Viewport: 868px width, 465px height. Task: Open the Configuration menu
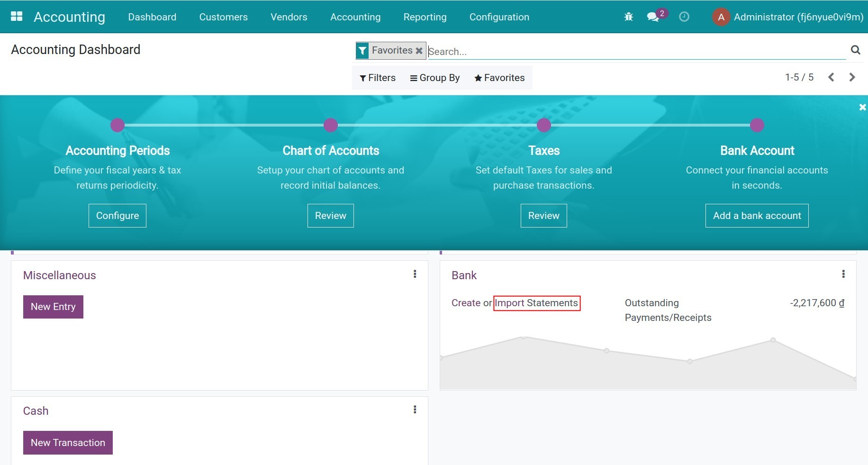[499, 17]
